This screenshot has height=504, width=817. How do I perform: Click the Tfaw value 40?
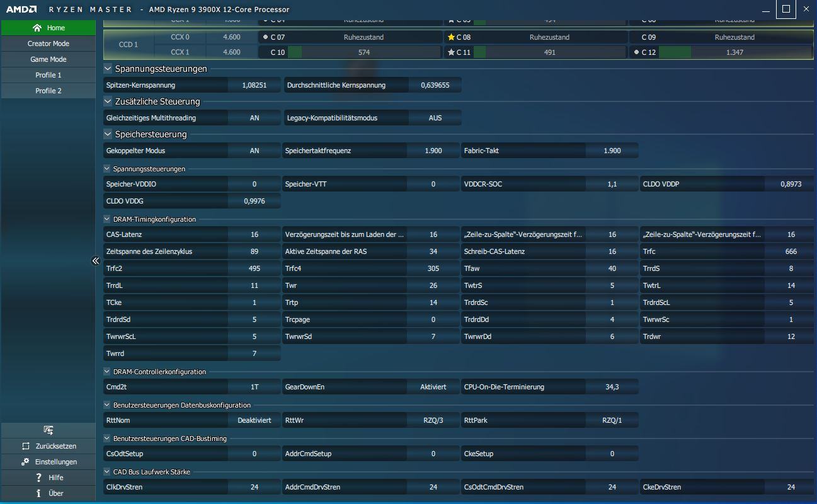tap(612, 268)
